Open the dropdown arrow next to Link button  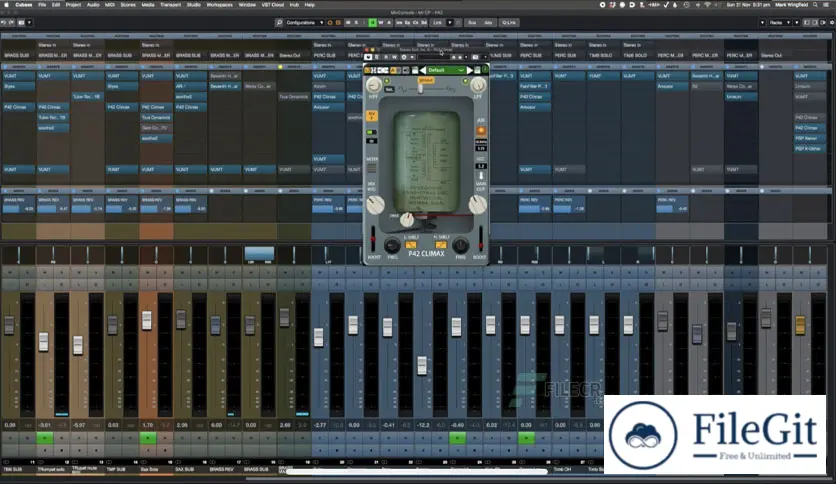tap(450, 22)
